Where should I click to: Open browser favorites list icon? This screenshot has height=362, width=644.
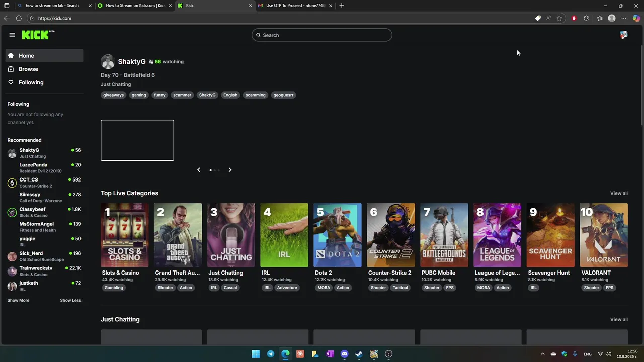coord(599,18)
